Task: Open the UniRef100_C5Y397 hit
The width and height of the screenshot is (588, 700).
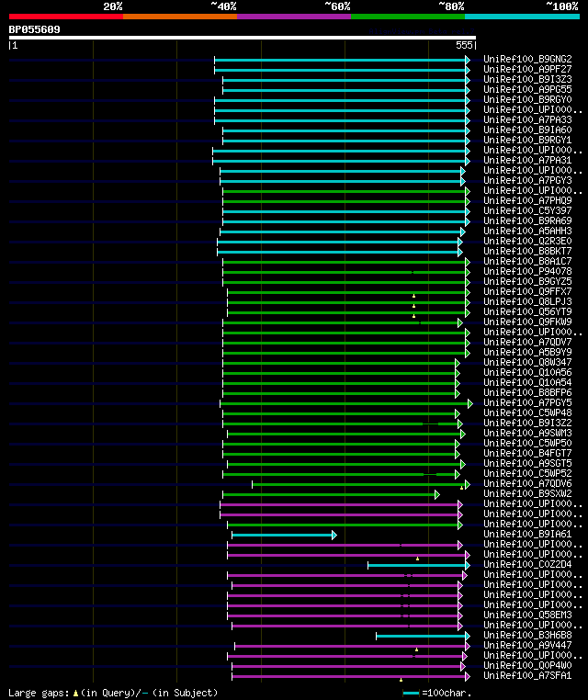Action: click(x=527, y=210)
